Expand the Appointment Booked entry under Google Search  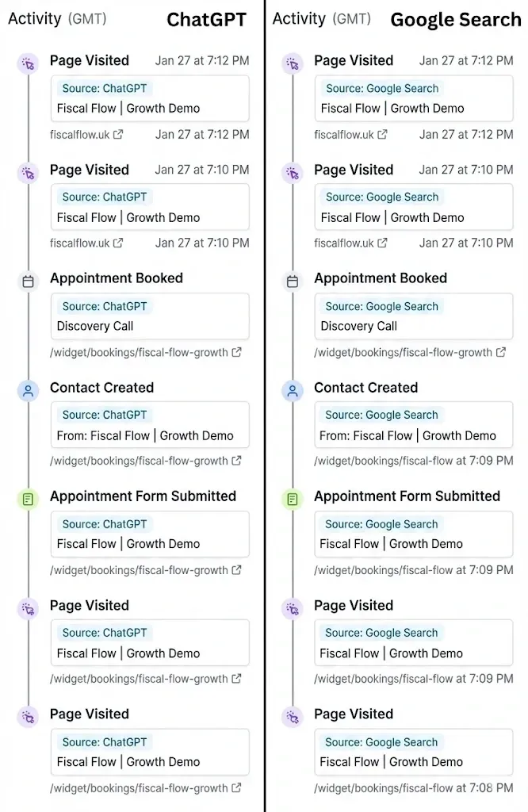(381, 278)
